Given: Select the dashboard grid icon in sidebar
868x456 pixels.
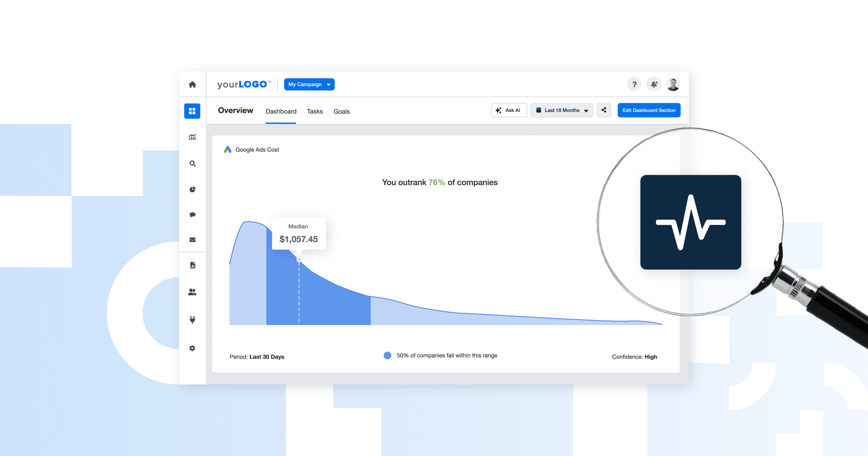Looking at the screenshot, I should 192,111.
